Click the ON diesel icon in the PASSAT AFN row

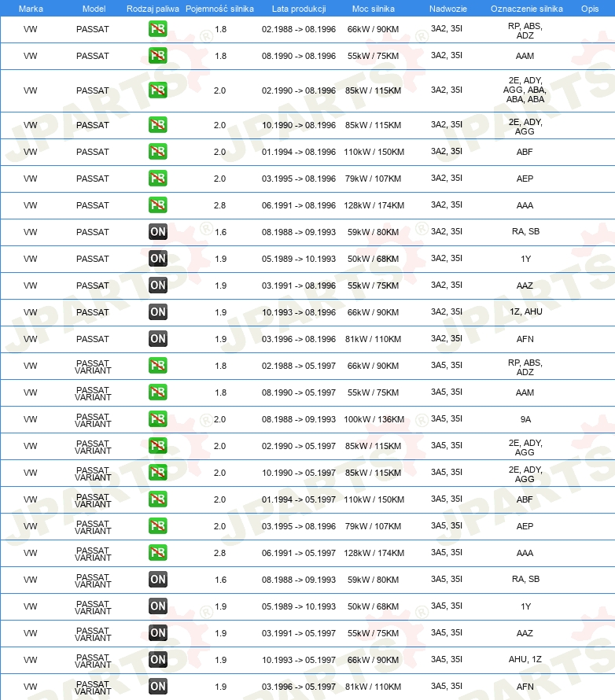[158, 339]
